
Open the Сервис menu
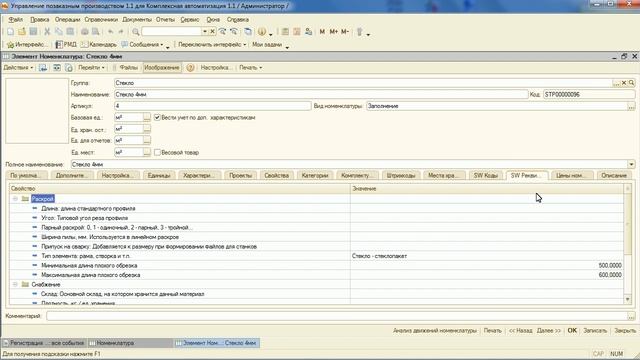[190, 20]
